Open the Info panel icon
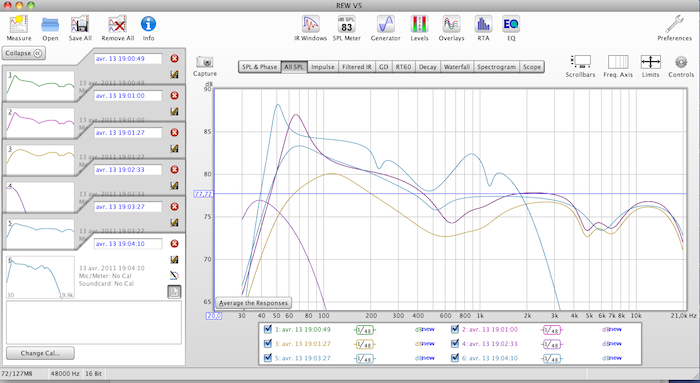This screenshot has width=700, height=383. pyautogui.click(x=148, y=24)
